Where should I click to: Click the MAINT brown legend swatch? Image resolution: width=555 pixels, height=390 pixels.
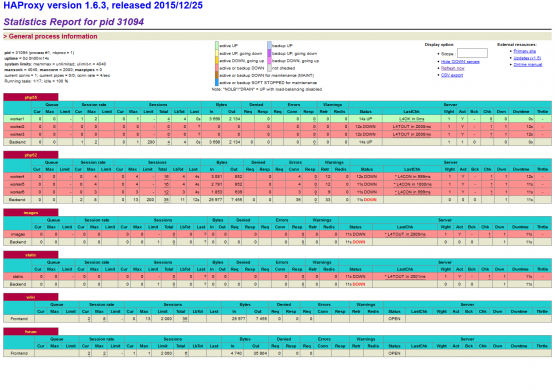click(217, 75)
